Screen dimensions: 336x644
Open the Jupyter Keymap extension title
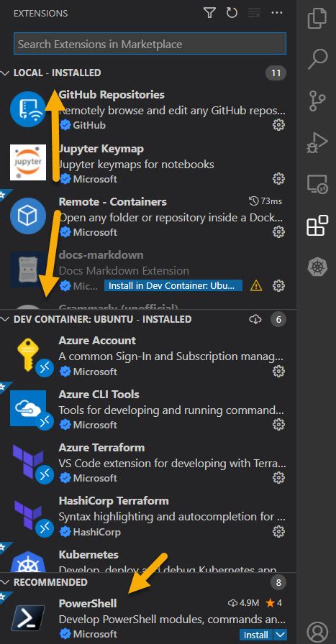pyautogui.click(x=101, y=149)
